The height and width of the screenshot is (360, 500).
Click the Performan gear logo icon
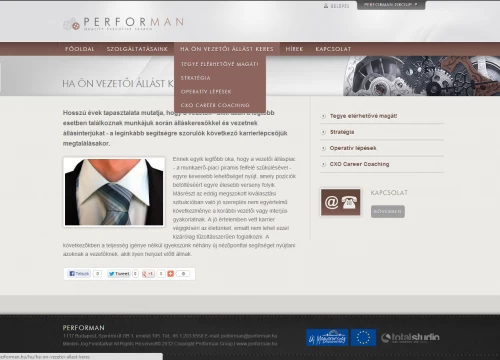coord(72,24)
